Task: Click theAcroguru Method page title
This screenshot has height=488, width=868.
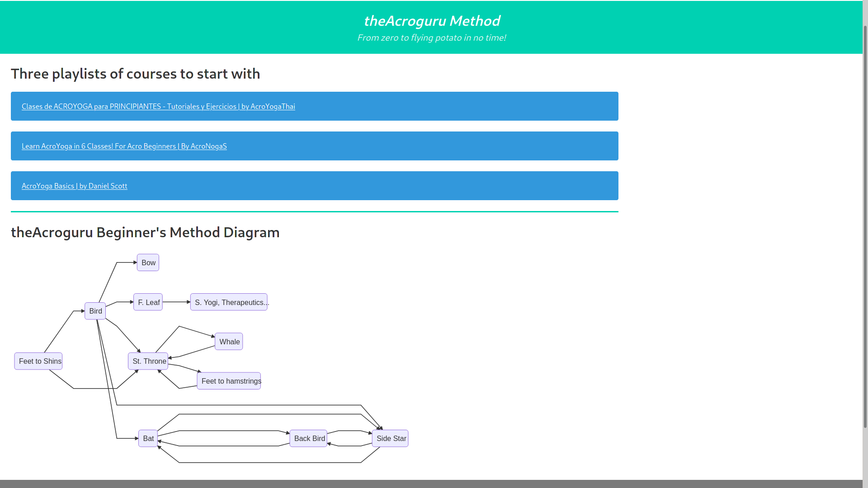Action: (x=432, y=21)
